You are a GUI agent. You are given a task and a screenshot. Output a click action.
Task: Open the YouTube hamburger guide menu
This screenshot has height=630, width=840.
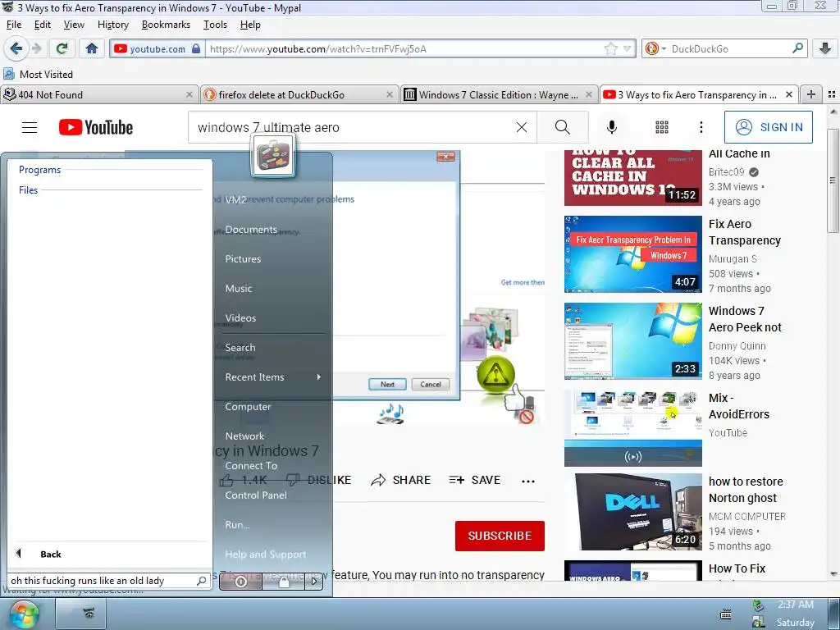[30, 127]
